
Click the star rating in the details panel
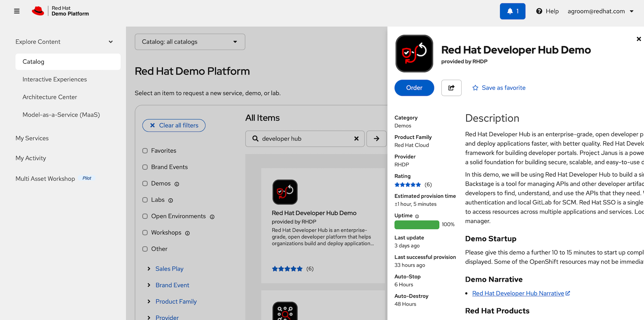point(407,185)
